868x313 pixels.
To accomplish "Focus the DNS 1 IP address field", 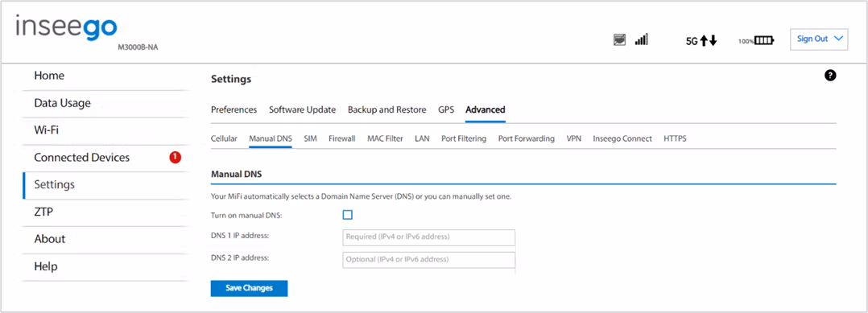I will [429, 237].
